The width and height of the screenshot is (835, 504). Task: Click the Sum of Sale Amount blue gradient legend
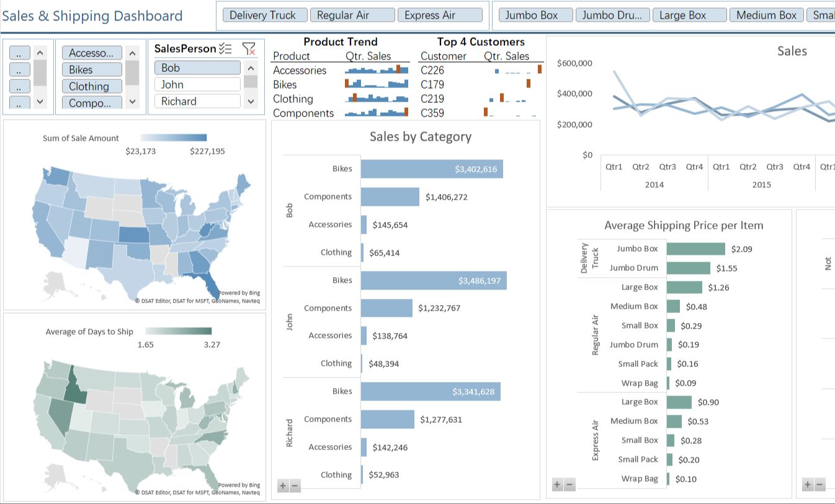click(x=174, y=138)
